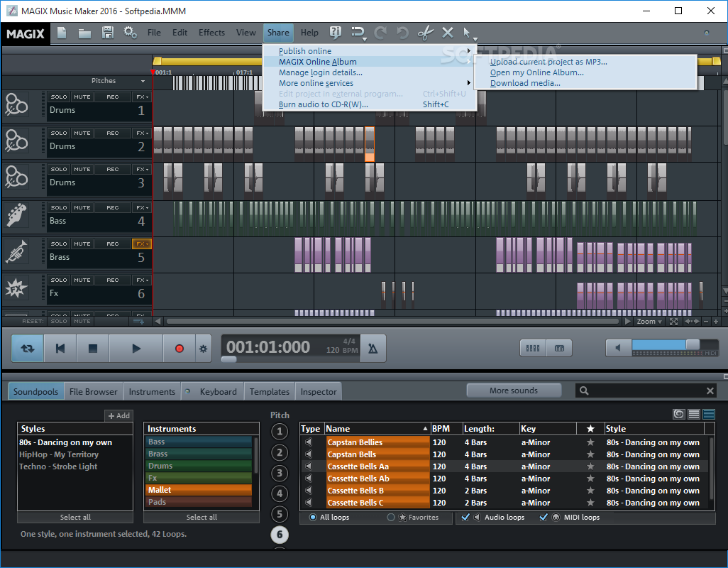Arm REC on Drums track 3
This screenshot has width=728, height=568.
(113, 169)
